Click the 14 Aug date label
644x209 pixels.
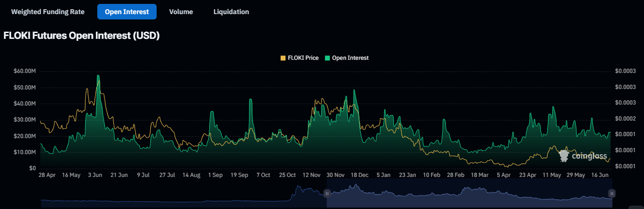point(191,175)
